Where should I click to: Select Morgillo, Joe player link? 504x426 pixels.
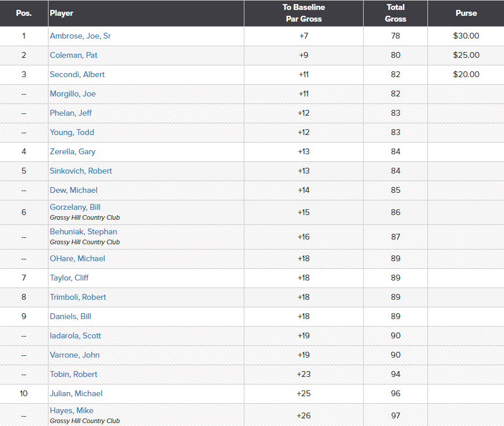73,93
